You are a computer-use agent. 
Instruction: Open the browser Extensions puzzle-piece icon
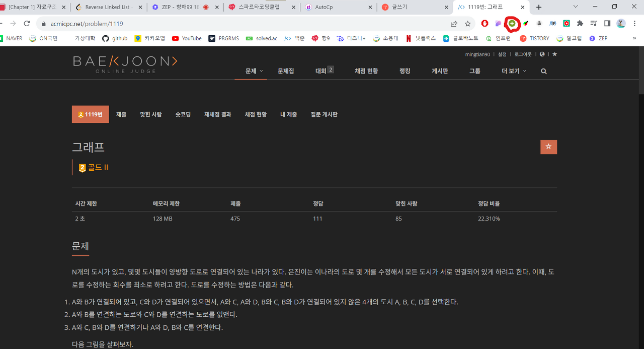coord(579,23)
